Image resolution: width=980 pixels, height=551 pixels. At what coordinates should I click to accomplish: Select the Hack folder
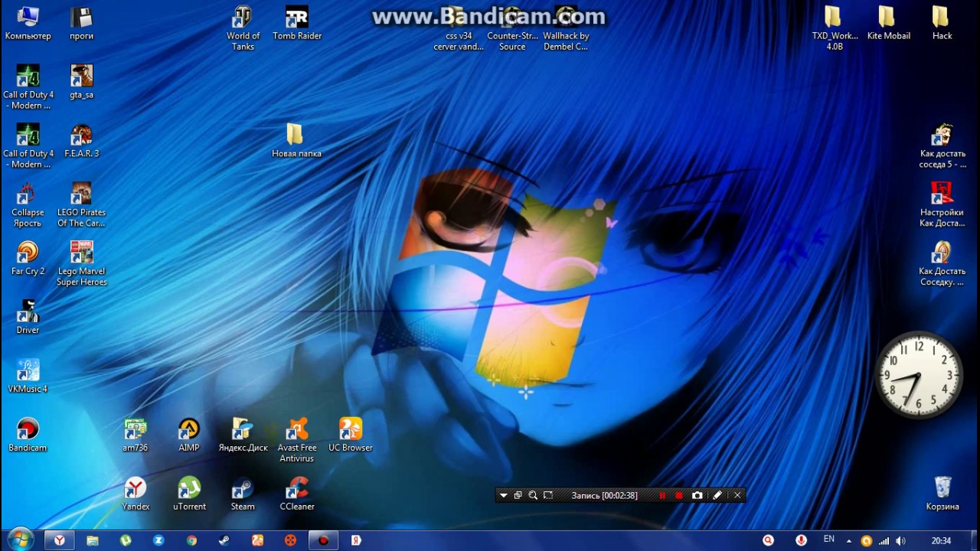tap(942, 24)
